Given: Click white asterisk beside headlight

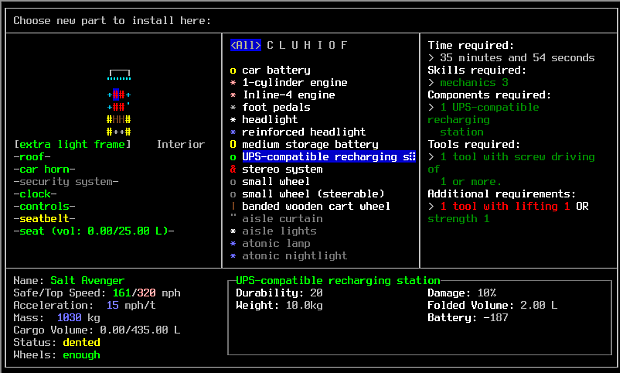Looking at the screenshot, I should tap(233, 119).
